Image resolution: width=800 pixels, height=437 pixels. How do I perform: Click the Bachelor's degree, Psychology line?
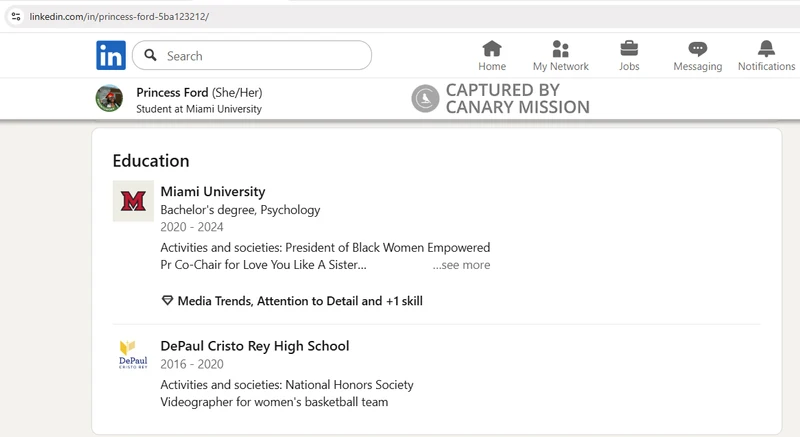pos(240,210)
